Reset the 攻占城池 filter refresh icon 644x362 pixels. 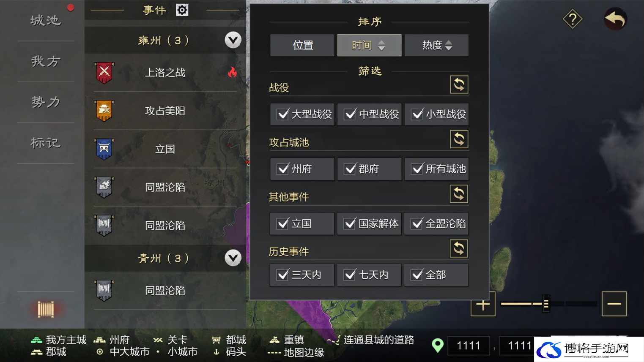click(459, 139)
